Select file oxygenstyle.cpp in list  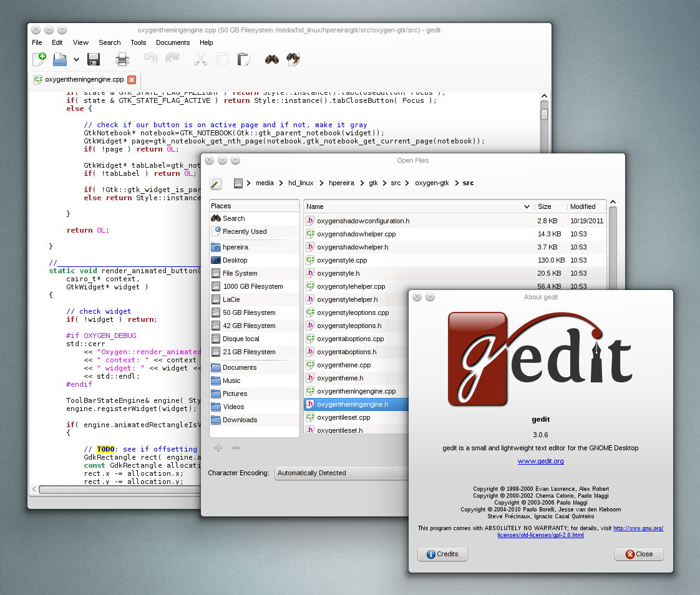tap(455, 260)
